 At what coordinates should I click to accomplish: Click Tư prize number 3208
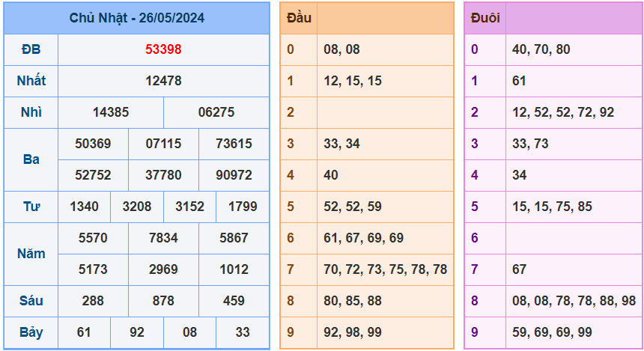(137, 207)
